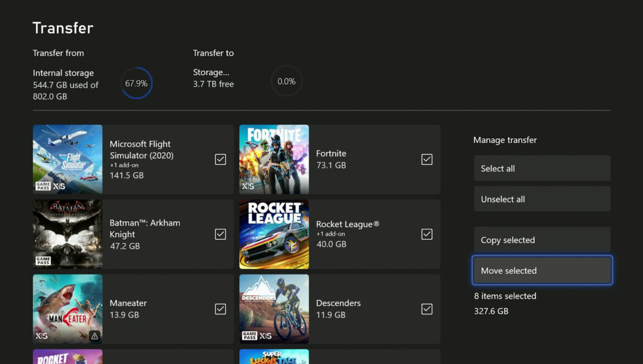The height and width of the screenshot is (364, 643).
Task: Click the '327.6 GB' total selected size
Action: (x=491, y=311)
